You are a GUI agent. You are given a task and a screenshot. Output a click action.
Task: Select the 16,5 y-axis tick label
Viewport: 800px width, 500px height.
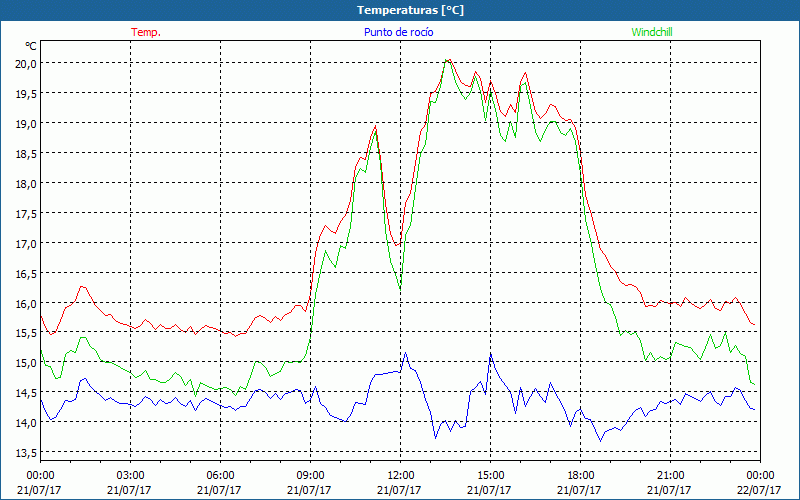pos(24,273)
